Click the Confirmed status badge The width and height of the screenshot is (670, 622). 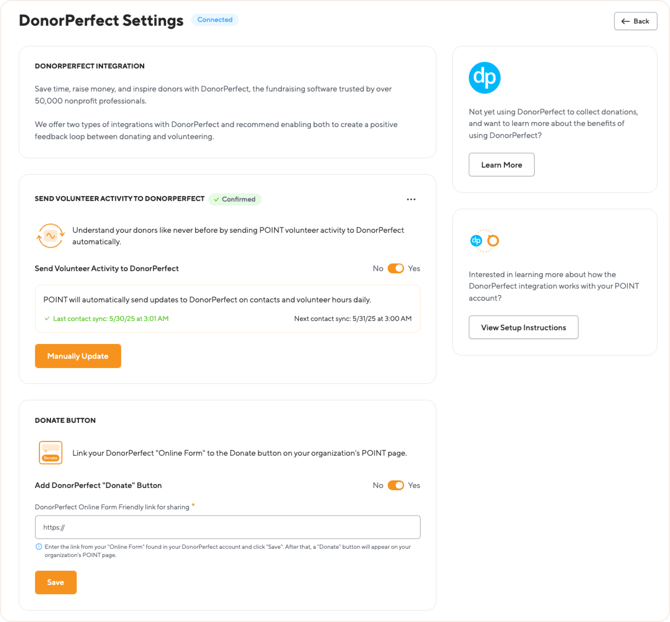(235, 199)
